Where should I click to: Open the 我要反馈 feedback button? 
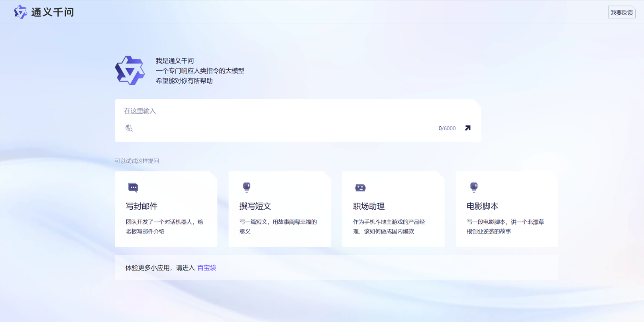622,12
